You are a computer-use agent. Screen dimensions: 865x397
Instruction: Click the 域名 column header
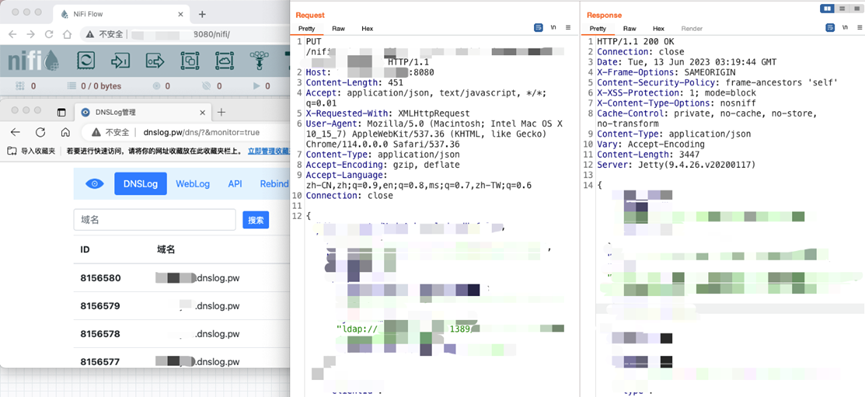166,250
